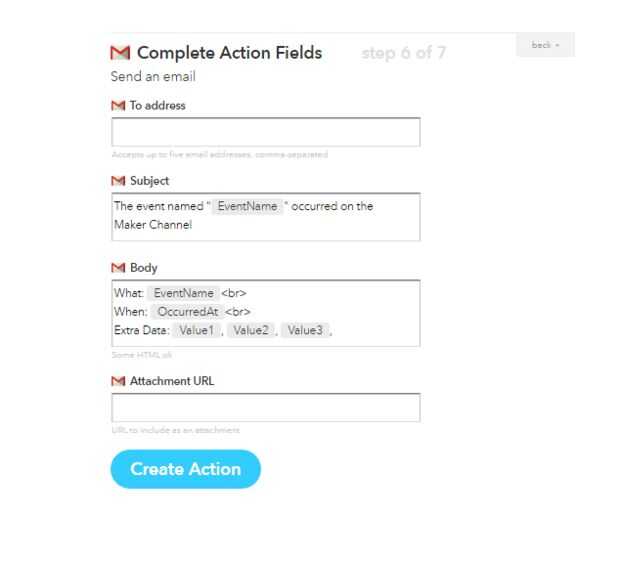The image size is (620, 561).
Task: Select the EventName ingredient in Body
Action: click(x=183, y=293)
